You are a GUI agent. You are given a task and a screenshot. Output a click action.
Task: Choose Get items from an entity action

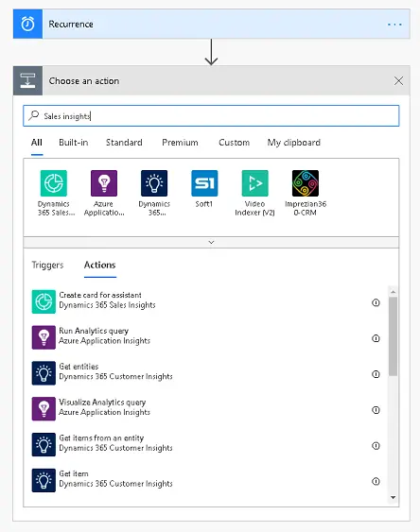pos(206,444)
